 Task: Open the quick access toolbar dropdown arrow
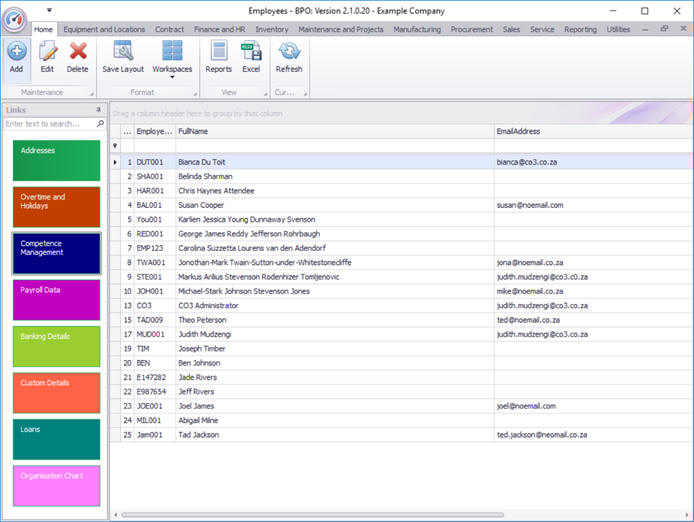click(x=50, y=10)
